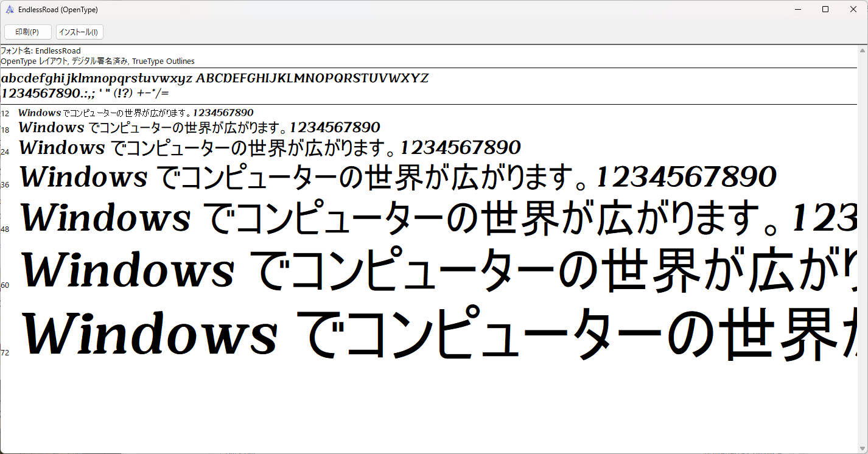Maximize the EndlessRoad font window

click(x=825, y=9)
